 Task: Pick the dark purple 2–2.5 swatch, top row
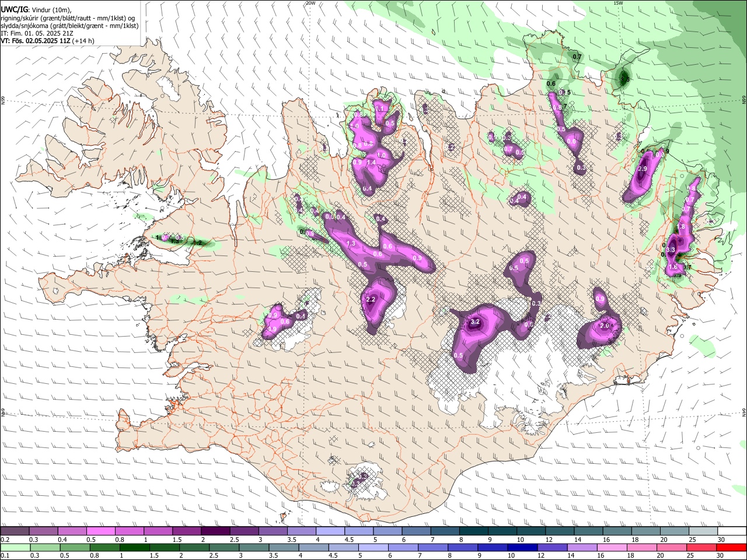[215, 531]
